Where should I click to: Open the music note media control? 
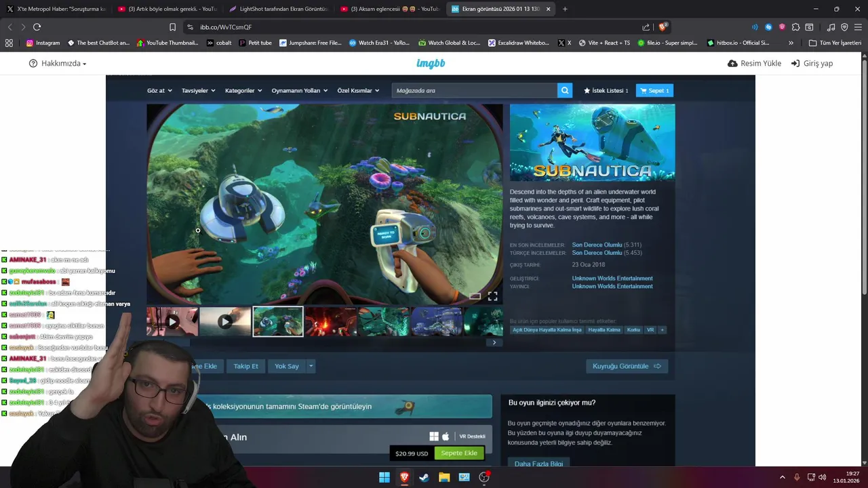coord(831,27)
